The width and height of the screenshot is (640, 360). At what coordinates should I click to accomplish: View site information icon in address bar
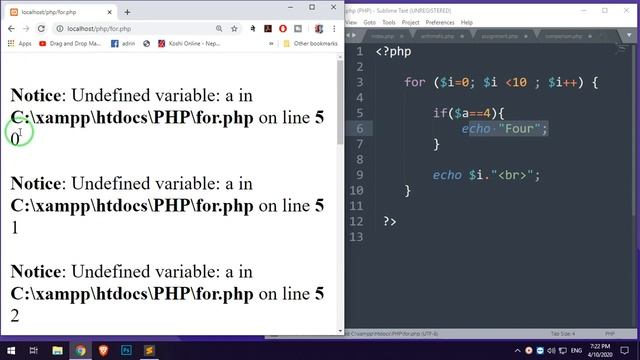[x=60, y=29]
